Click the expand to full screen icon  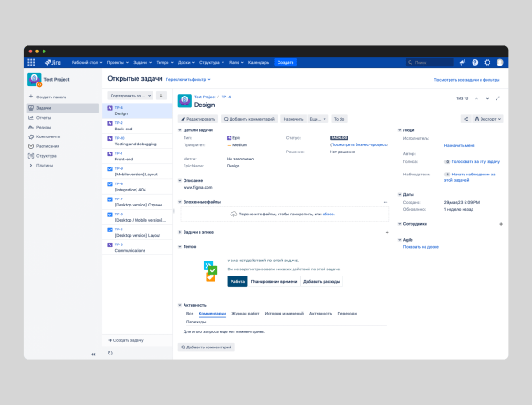pyautogui.click(x=497, y=98)
